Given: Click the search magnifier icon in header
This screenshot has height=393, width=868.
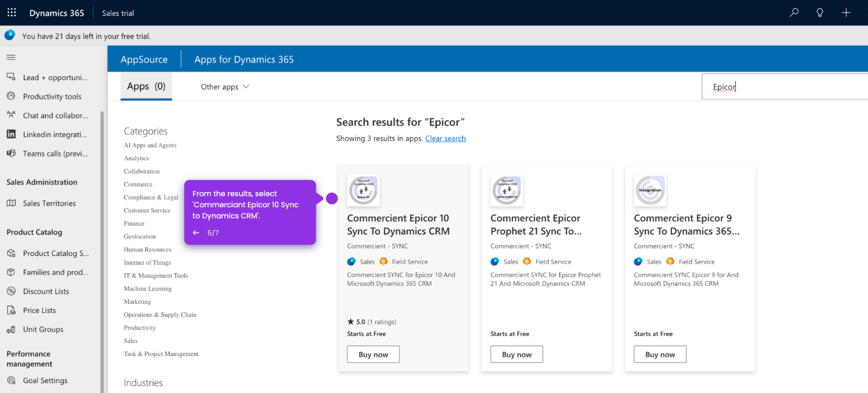Looking at the screenshot, I should point(794,13).
